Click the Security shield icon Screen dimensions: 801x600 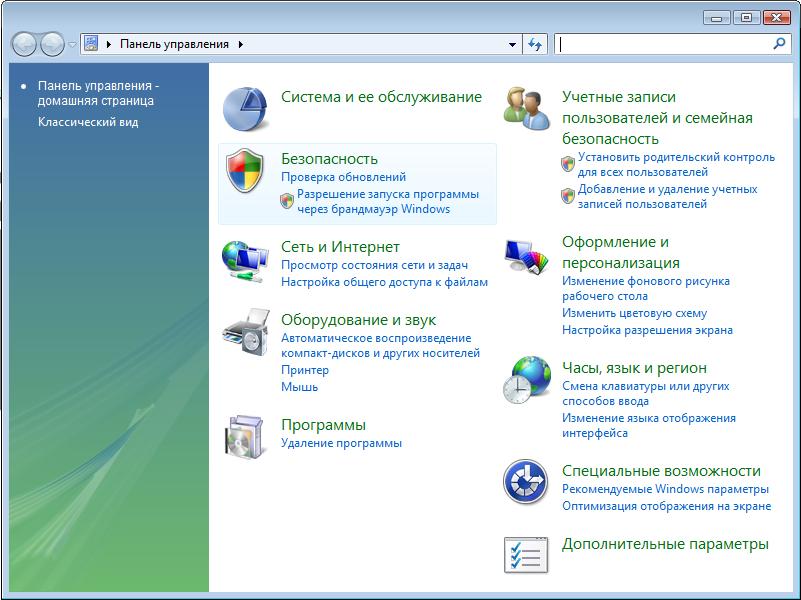[245, 171]
